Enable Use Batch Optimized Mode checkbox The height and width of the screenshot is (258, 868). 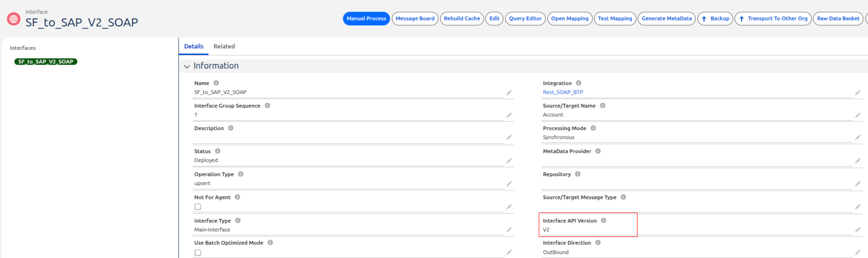198,253
